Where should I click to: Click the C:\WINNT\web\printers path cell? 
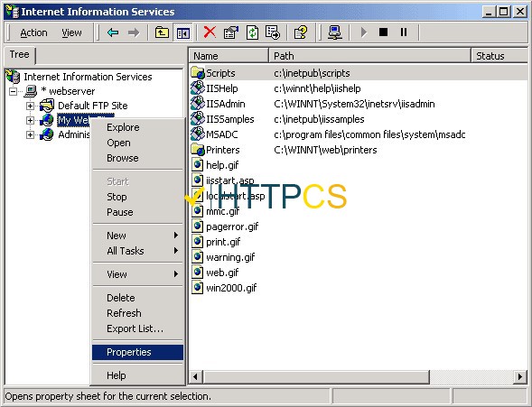325,150
